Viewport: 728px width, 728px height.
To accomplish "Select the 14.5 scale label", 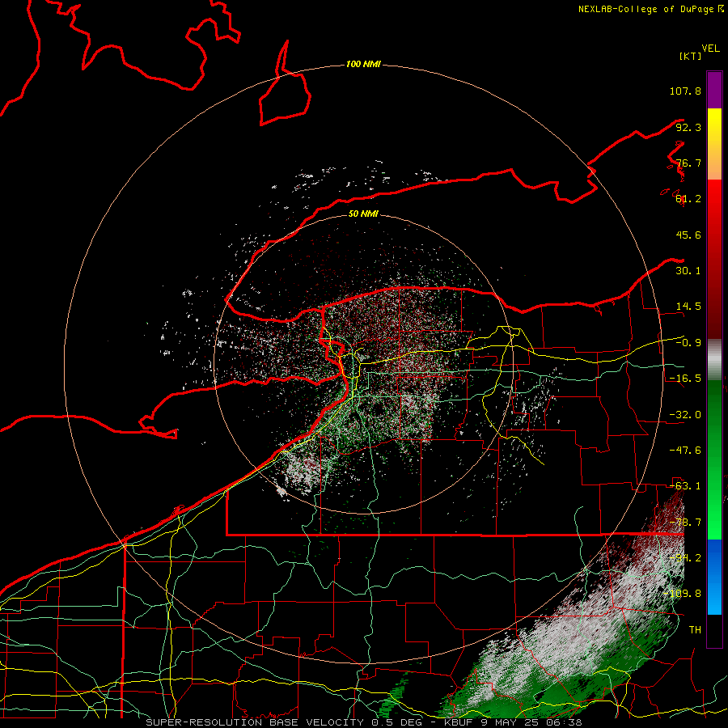I will tap(688, 307).
